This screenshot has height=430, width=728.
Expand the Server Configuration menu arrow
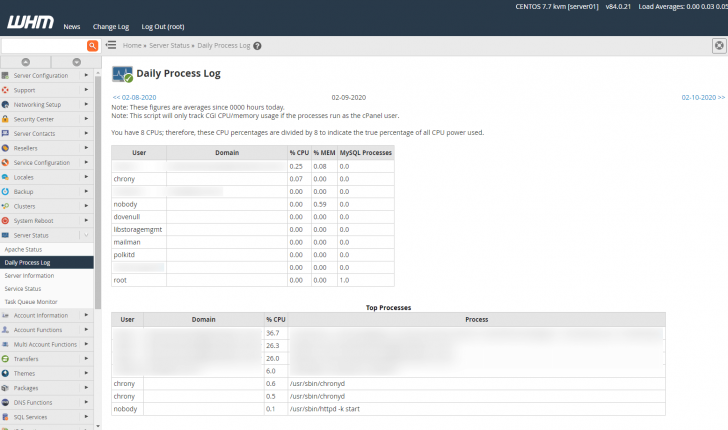(x=86, y=76)
